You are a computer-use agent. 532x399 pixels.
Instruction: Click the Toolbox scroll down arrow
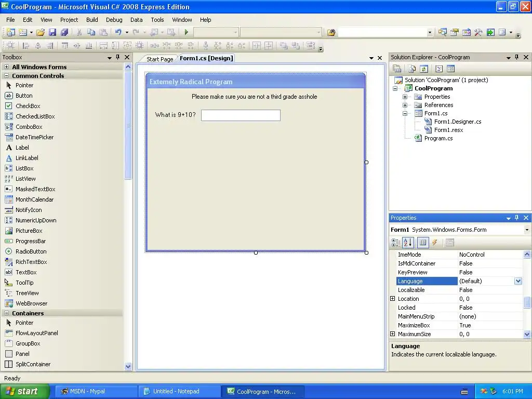[x=128, y=366]
